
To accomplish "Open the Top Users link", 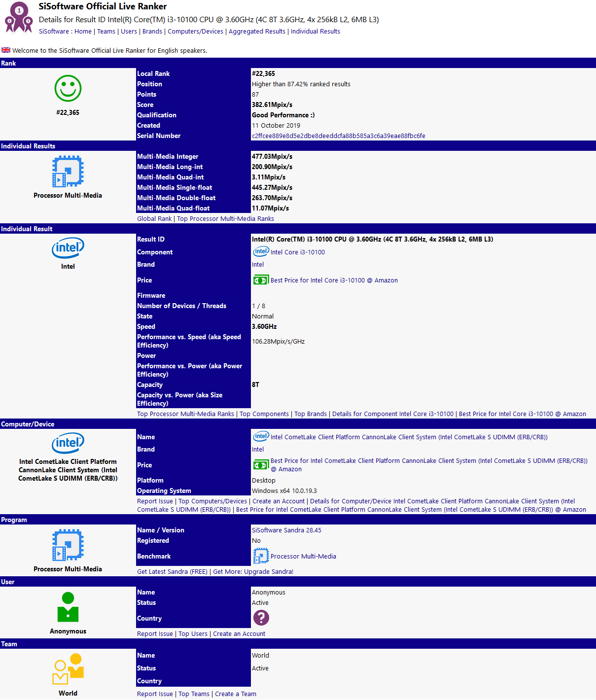I will [x=193, y=634].
